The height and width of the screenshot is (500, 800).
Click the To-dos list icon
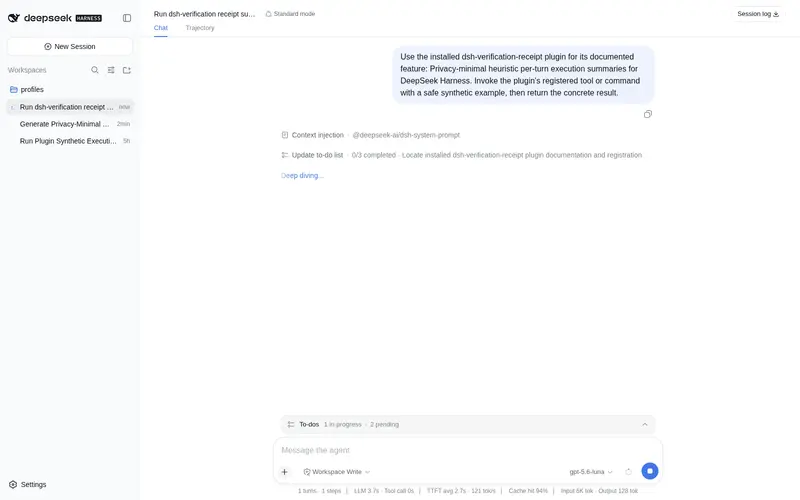[291, 424]
